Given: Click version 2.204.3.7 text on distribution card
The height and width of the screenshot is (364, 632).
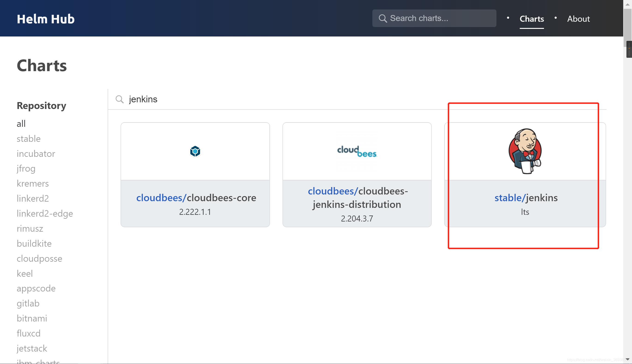Looking at the screenshot, I should click(x=357, y=218).
